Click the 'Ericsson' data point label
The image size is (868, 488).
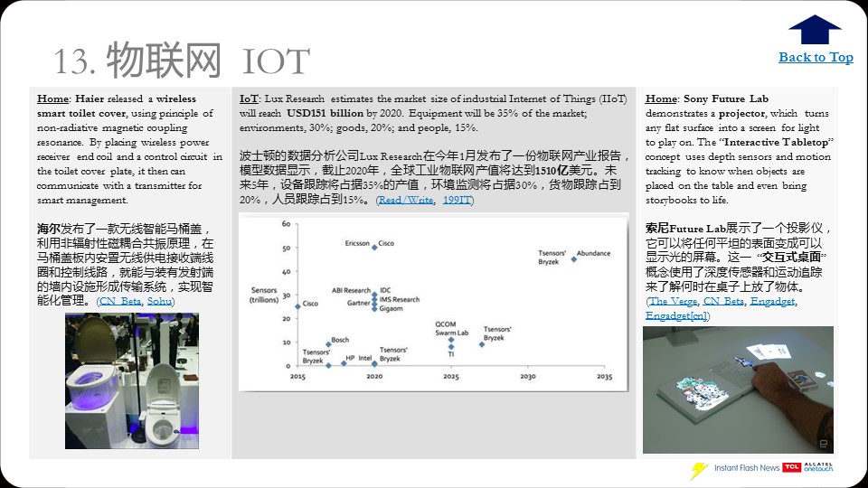pyautogui.click(x=357, y=243)
